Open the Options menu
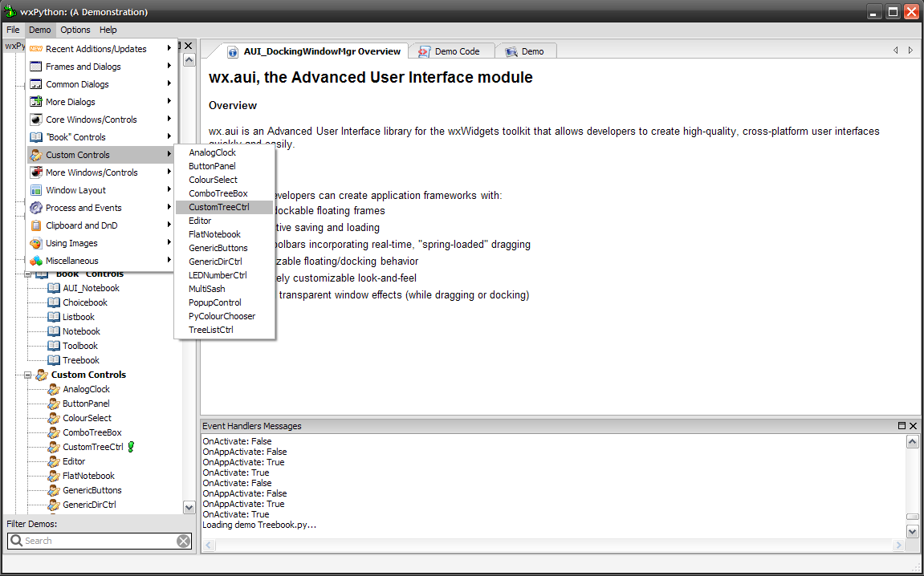Image resolution: width=924 pixels, height=576 pixels. 75,30
